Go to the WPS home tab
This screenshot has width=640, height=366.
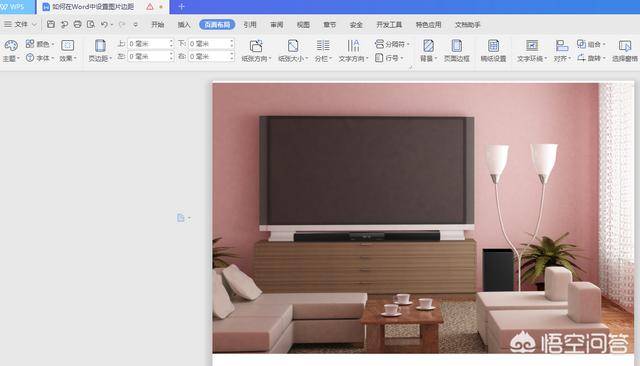[x=16, y=7]
